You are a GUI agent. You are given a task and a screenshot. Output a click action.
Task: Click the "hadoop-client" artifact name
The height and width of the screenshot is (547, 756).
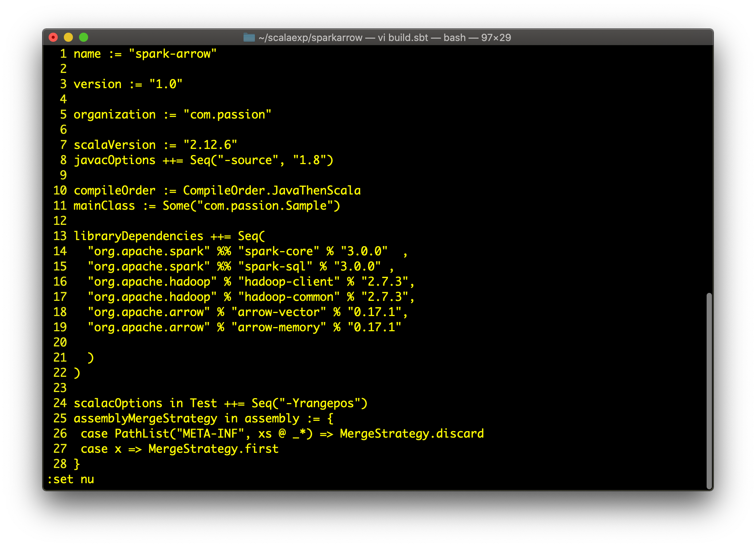[289, 282]
